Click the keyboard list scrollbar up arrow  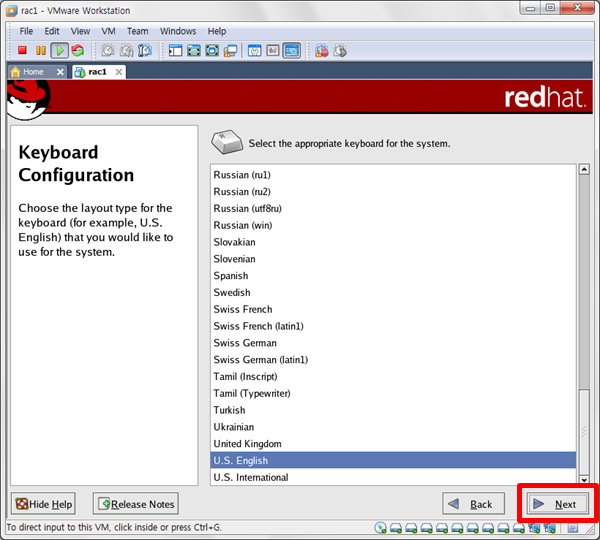click(584, 169)
